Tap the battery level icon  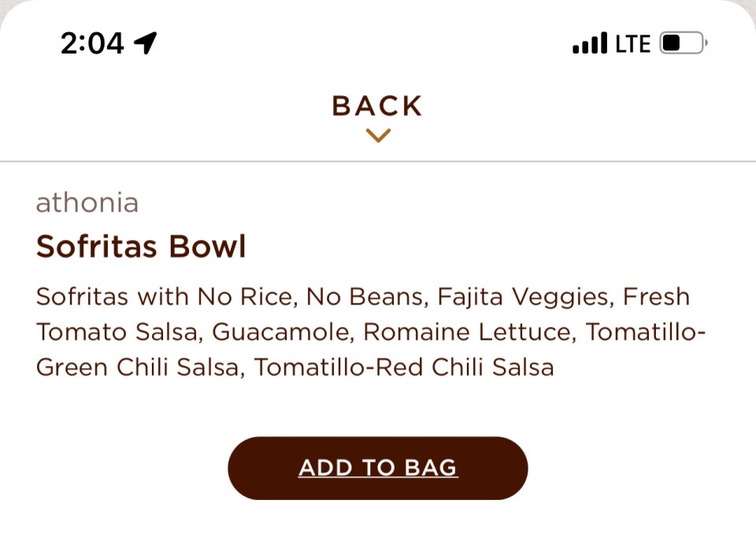[x=682, y=43]
